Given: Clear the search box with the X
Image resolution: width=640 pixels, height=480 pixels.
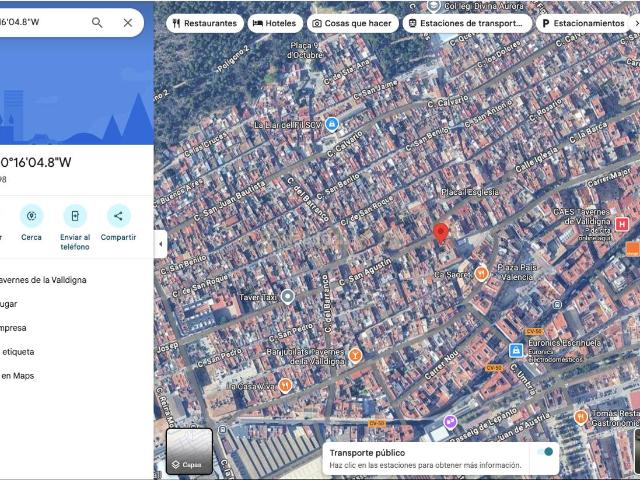Looking at the screenshot, I should point(128,22).
